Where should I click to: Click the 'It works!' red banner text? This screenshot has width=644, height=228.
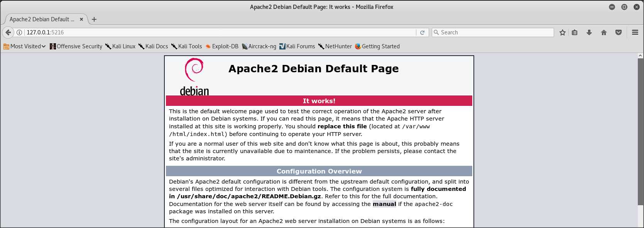point(319,101)
